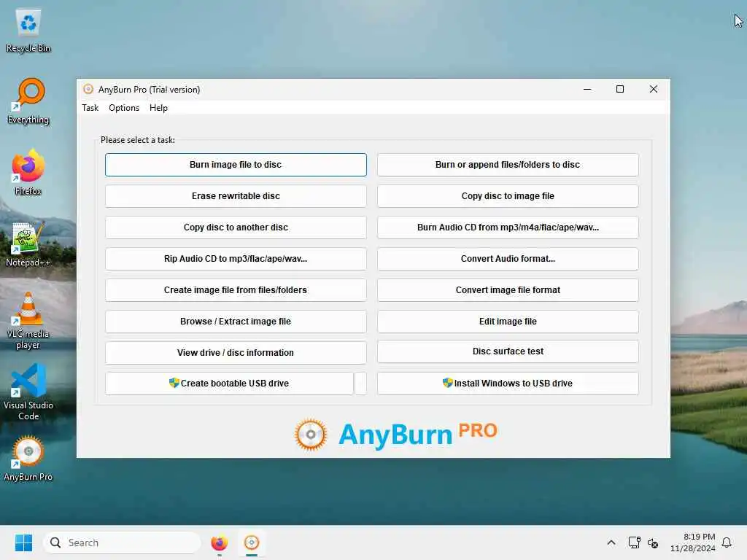Open the Task menu

[90, 108]
